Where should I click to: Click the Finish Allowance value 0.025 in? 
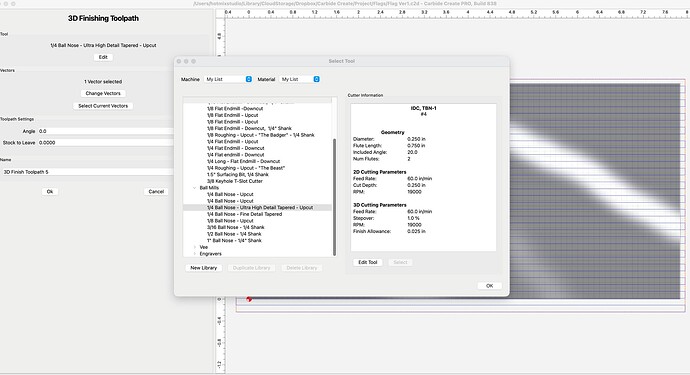[416, 232]
